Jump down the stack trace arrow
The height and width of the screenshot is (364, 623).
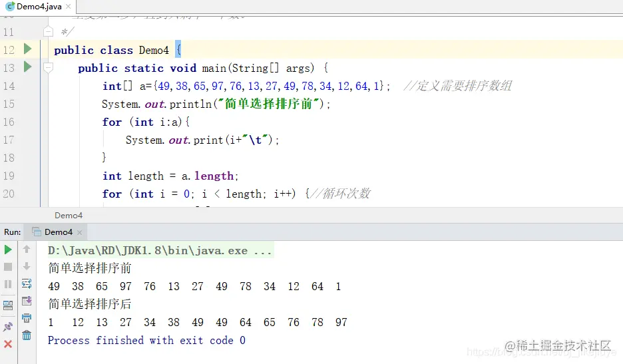pos(27,266)
